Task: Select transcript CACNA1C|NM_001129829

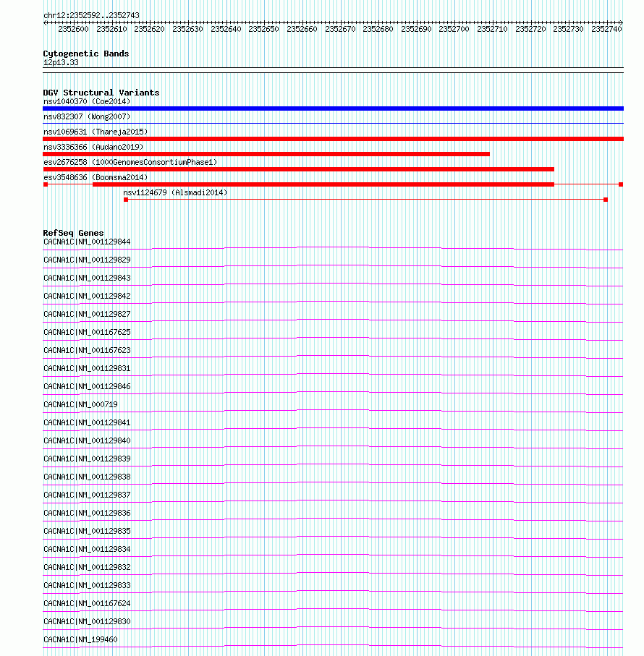Action: pos(87,260)
